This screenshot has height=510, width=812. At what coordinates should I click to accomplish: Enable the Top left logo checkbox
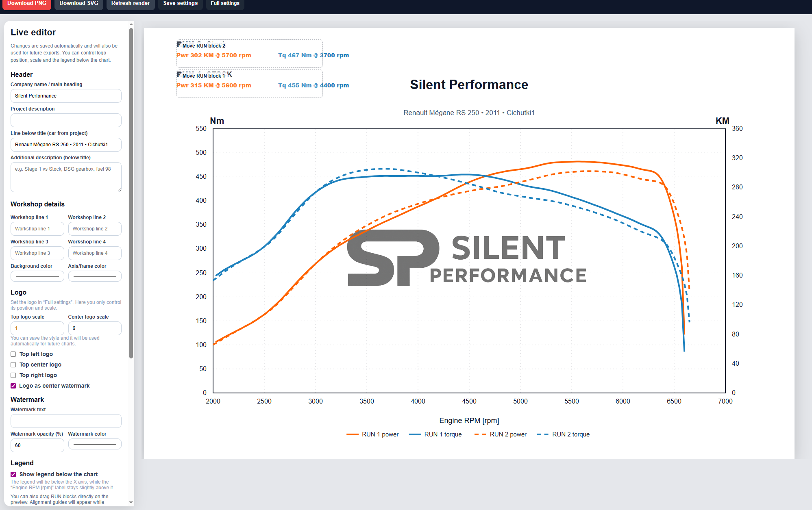[x=13, y=354]
